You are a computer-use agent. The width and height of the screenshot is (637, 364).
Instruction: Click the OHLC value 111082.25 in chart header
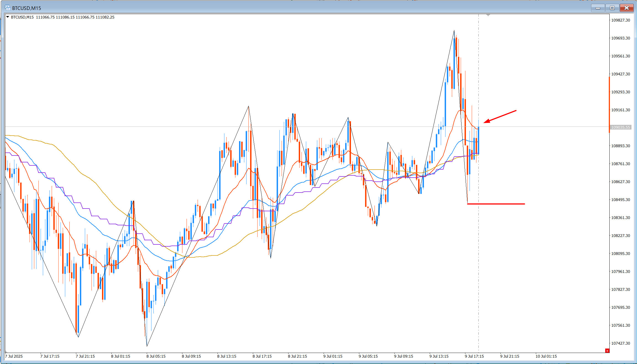[105, 17]
